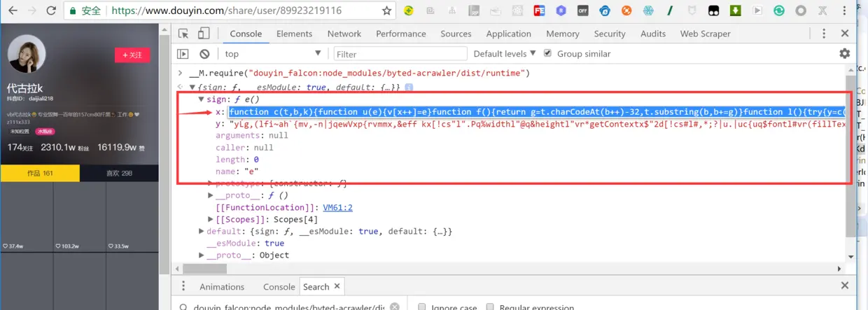Open the Default levels dropdown
868x310 pixels.
coord(505,54)
